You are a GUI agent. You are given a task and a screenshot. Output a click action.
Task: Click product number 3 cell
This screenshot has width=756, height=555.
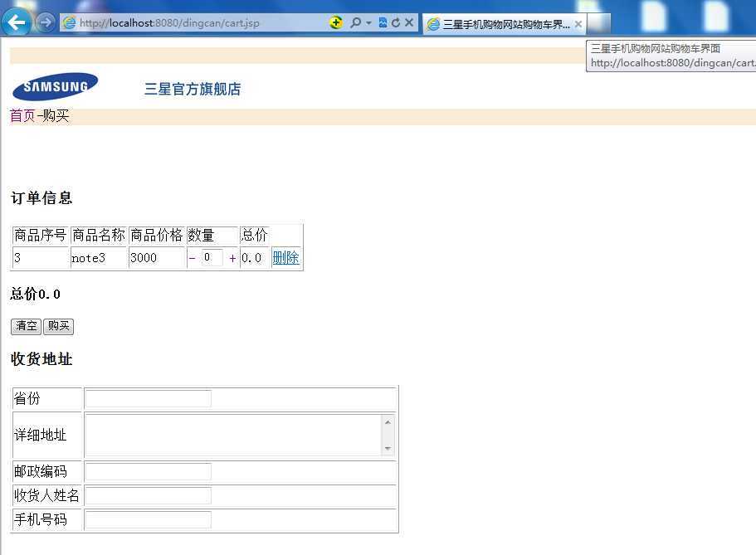pyautogui.click(x=41, y=258)
